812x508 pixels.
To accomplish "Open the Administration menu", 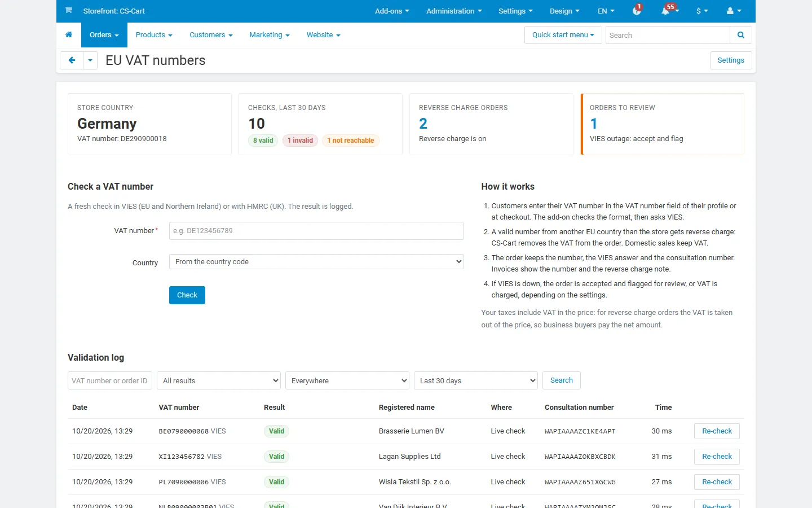I will pyautogui.click(x=454, y=11).
